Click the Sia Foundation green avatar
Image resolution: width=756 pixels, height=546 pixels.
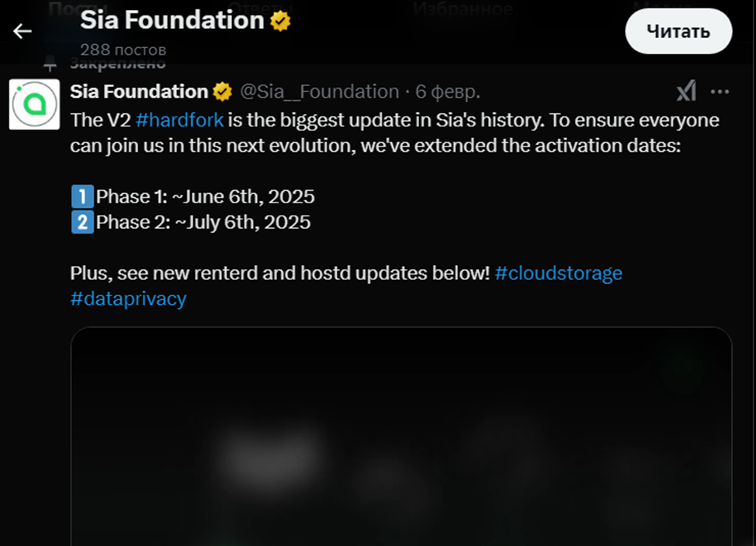[34, 104]
